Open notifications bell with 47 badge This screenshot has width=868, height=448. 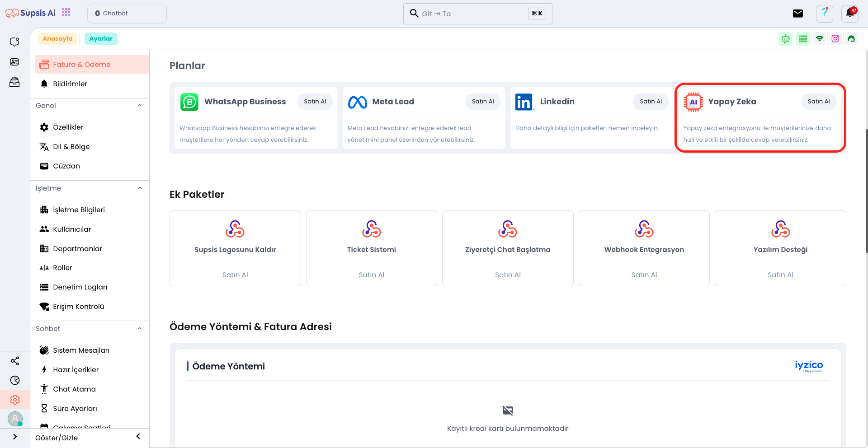850,14
